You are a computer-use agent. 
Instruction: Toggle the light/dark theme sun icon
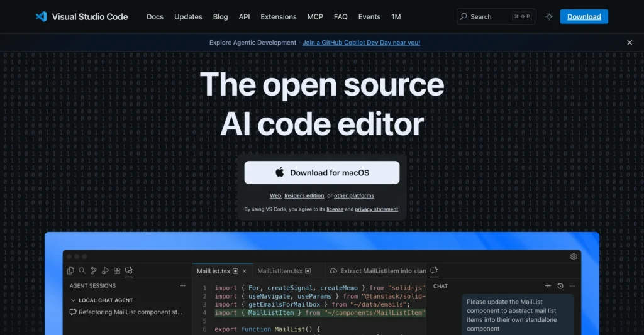coord(549,17)
